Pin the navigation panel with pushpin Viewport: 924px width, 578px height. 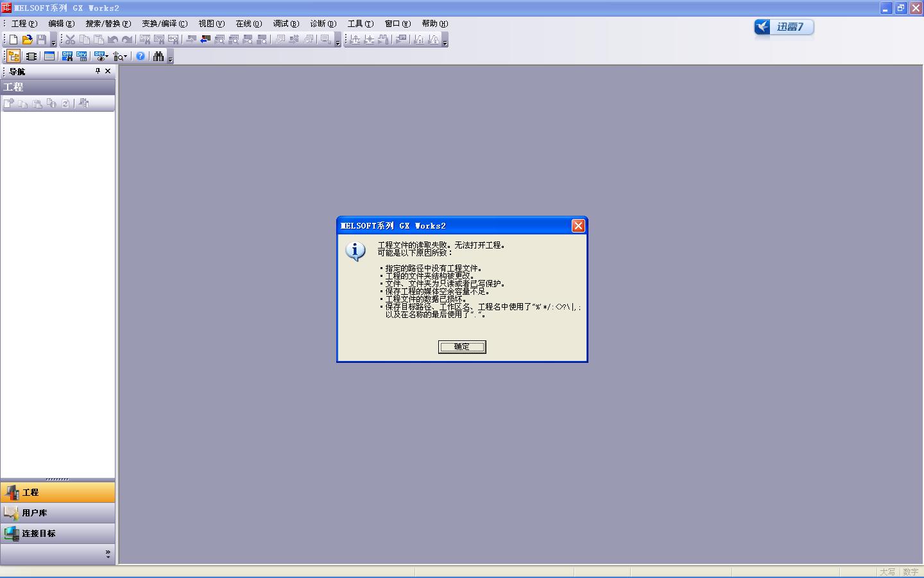coord(98,71)
